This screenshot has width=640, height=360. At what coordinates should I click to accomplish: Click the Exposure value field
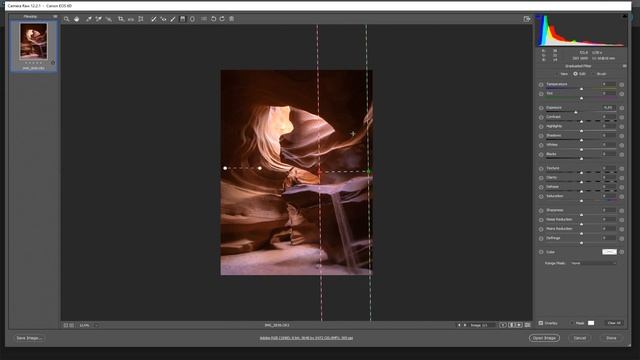point(609,108)
